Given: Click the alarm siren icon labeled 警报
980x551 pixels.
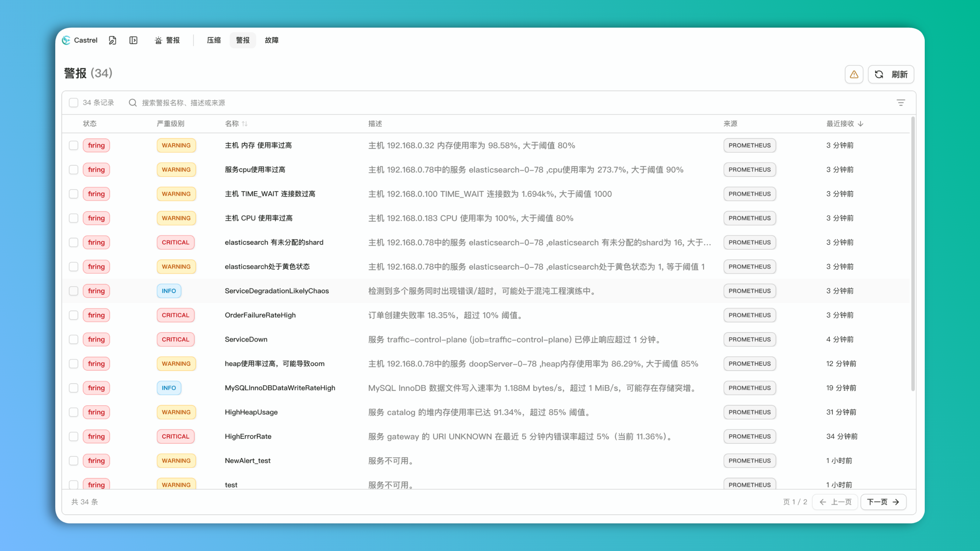Looking at the screenshot, I should click(x=158, y=40).
